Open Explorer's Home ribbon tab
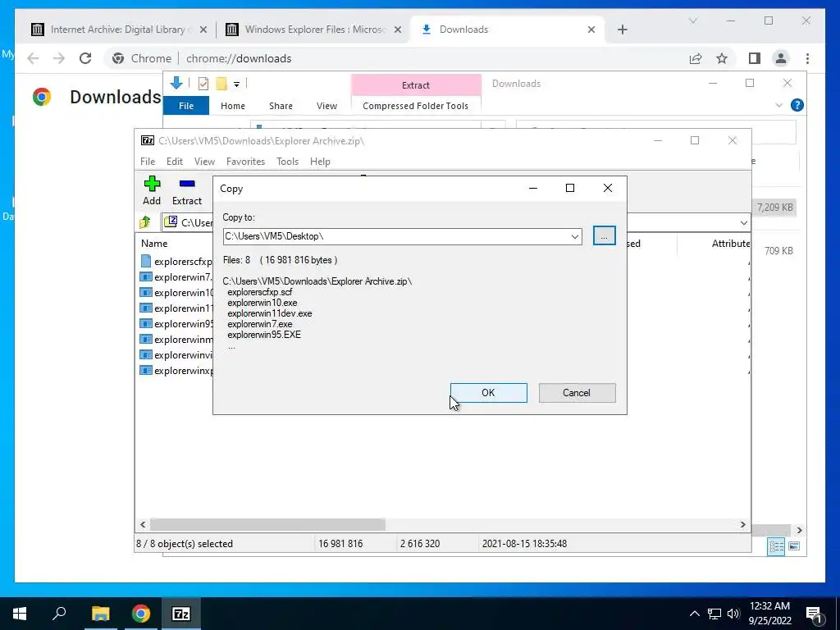The width and height of the screenshot is (840, 630). [232, 106]
